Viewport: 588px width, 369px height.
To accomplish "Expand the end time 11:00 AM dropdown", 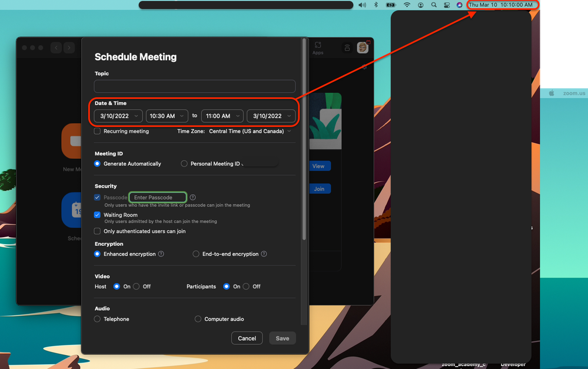I will tap(222, 116).
